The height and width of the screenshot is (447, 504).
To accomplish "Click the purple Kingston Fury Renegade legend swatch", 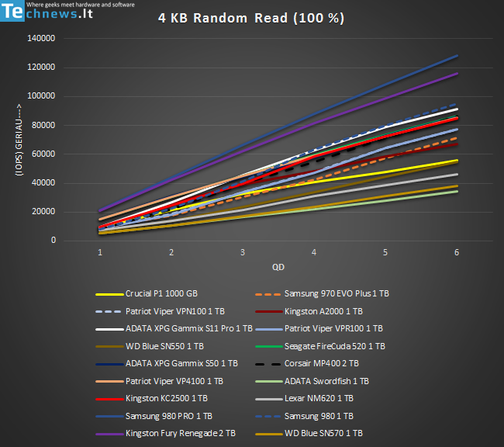I will click(x=109, y=434).
